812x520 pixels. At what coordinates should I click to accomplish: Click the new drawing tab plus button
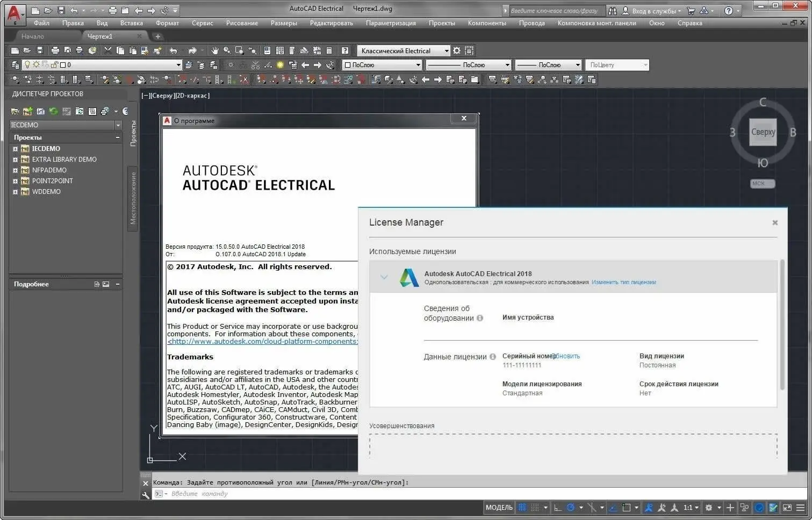tap(157, 37)
